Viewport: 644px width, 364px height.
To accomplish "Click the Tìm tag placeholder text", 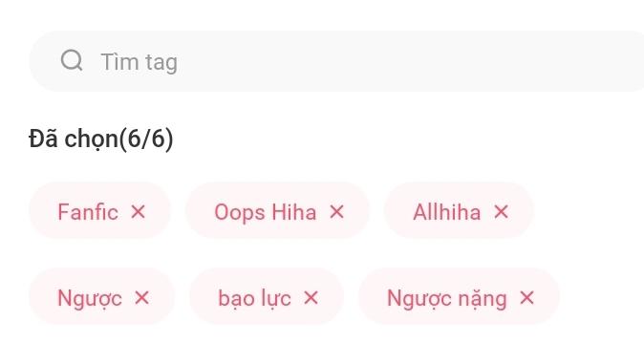I will tap(139, 62).
